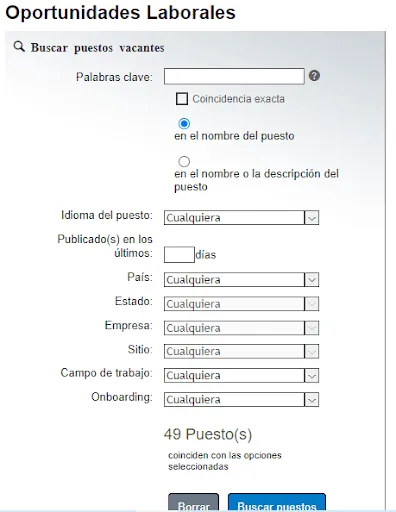This screenshot has width=396, height=512.
Task: Click the help question mark icon
Action: (314, 76)
